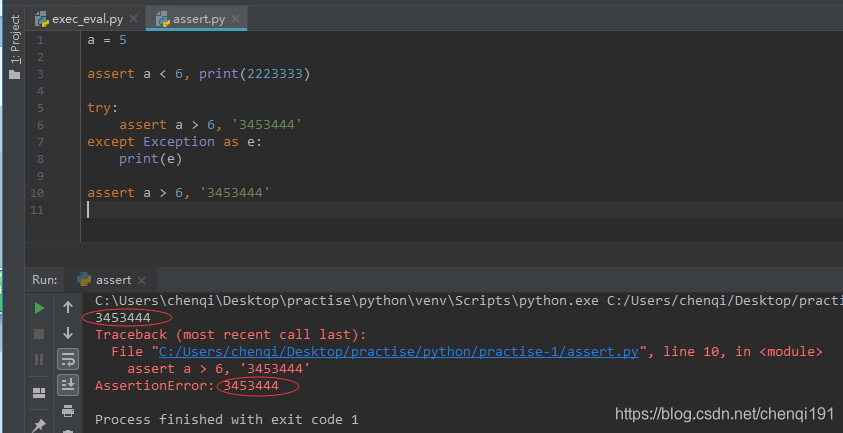
Task: Click line number 10 in the gutter
Action: click(x=37, y=193)
